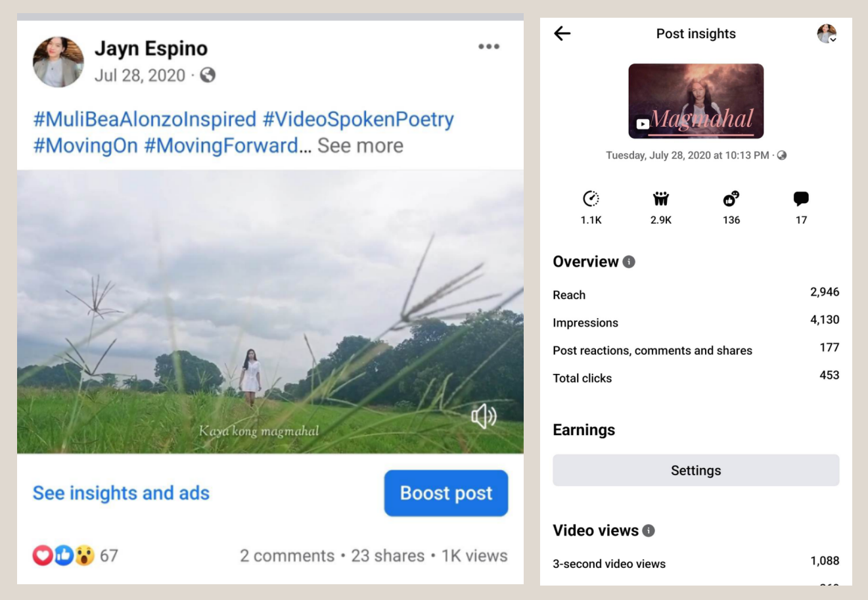Go back from Post insights

[562, 34]
